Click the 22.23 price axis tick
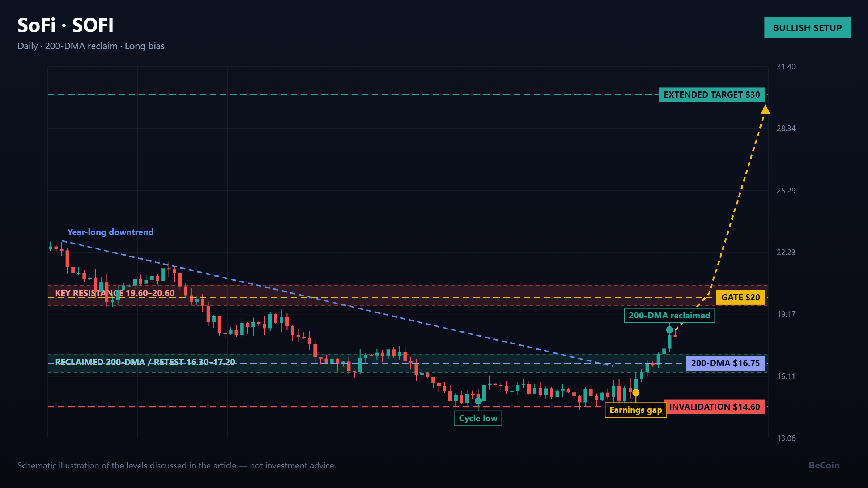The width and height of the screenshot is (868, 488). click(786, 252)
